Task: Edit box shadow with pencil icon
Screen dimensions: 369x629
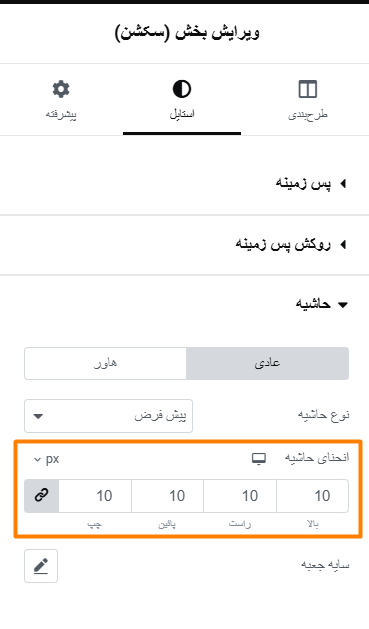Action: point(41,566)
